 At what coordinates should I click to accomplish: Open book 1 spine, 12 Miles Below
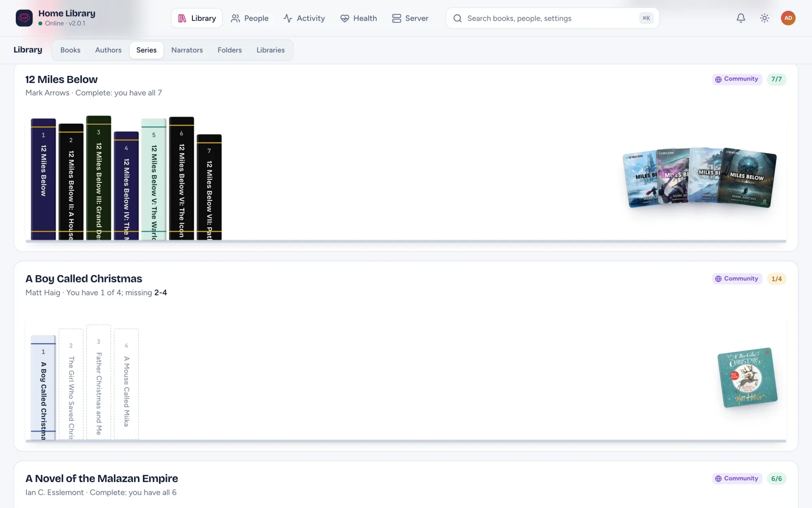click(43, 179)
